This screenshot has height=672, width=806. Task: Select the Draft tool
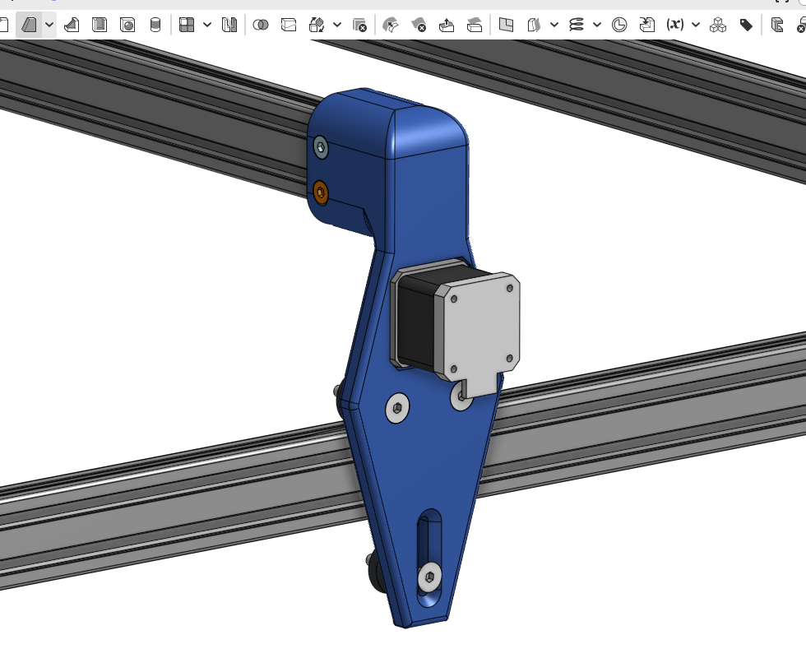72,25
